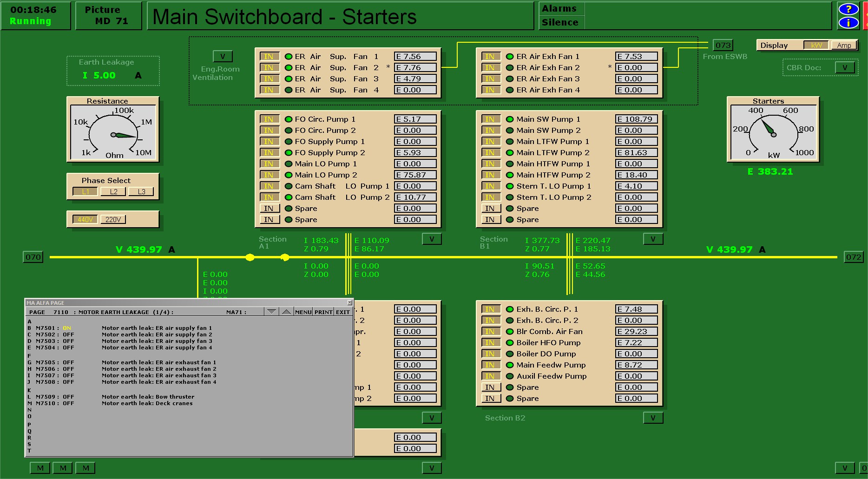This screenshot has width=868, height=479.
Task: Toggle IN for Boiler DO Pump
Action: pos(490,354)
